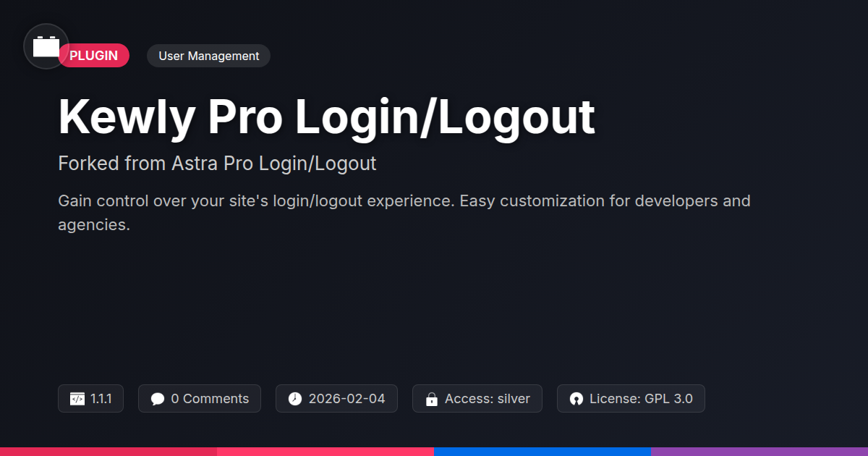Click the access lock icon
Viewport: 868px width, 456px height.
point(431,399)
